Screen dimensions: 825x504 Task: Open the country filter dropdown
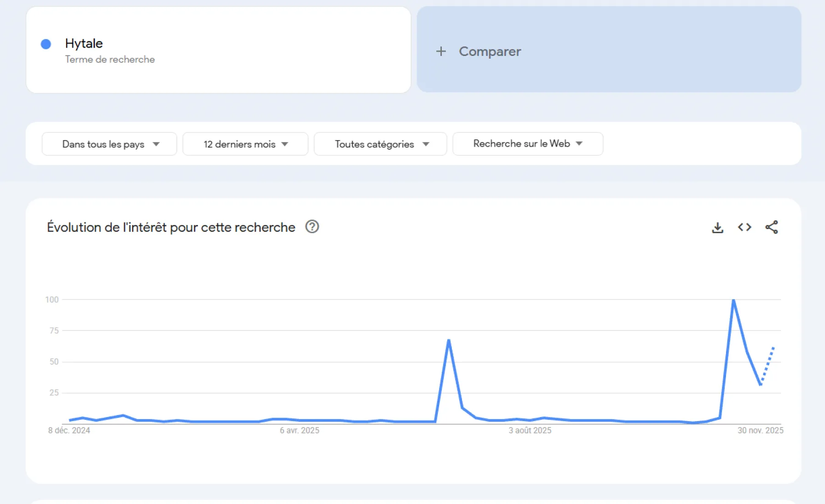click(109, 144)
